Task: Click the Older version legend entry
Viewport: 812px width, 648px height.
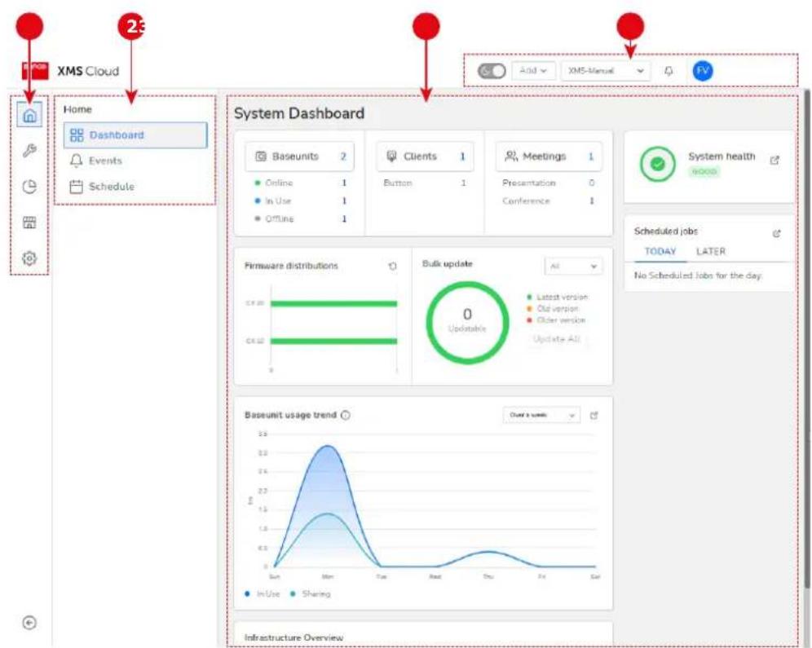Action: (556, 320)
